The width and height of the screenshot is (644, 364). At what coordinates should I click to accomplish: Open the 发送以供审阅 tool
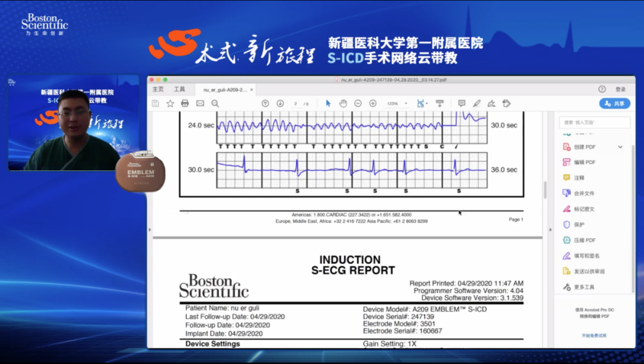pyautogui.click(x=584, y=272)
